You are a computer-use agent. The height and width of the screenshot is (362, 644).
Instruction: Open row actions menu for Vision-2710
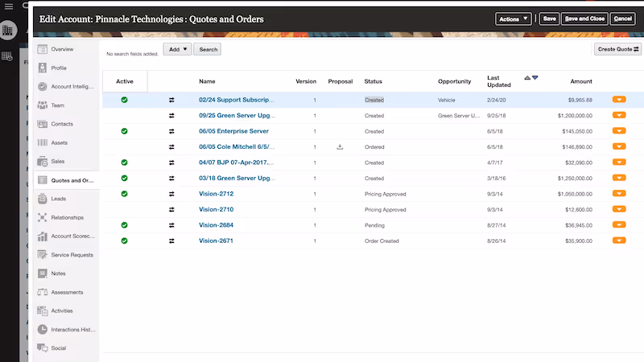[619, 209]
